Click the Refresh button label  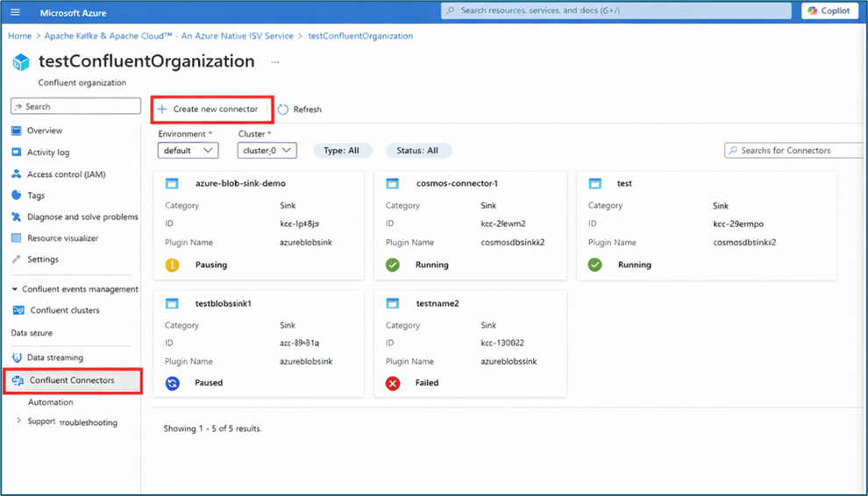click(307, 110)
